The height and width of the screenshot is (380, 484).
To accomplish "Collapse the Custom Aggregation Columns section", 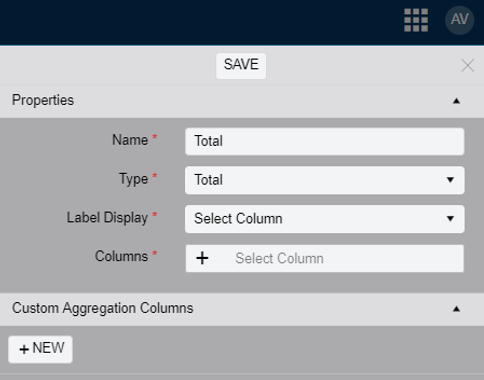I will pyautogui.click(x=456, y=309).
